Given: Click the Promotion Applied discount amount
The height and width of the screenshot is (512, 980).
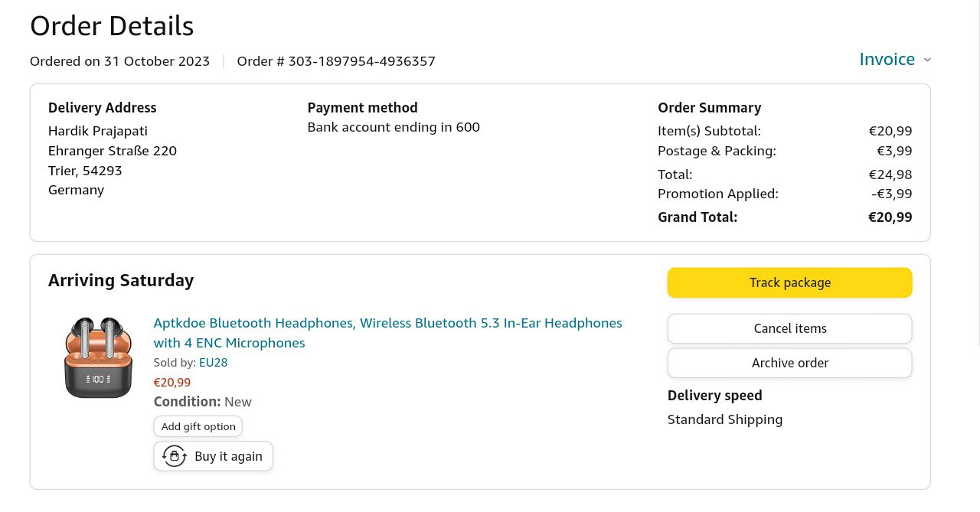Looking at the screenshot, I should 891,194.
